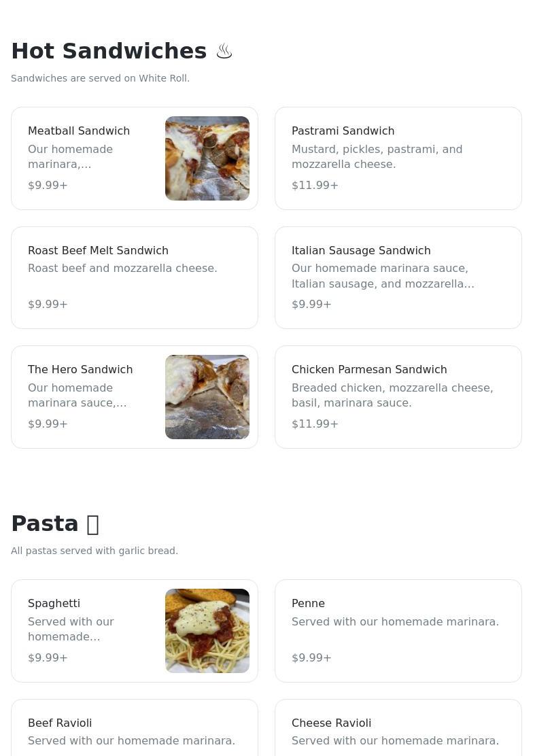
Task: Choose the Roast Beef Melt Sandwich
Action: pos(134,277)
